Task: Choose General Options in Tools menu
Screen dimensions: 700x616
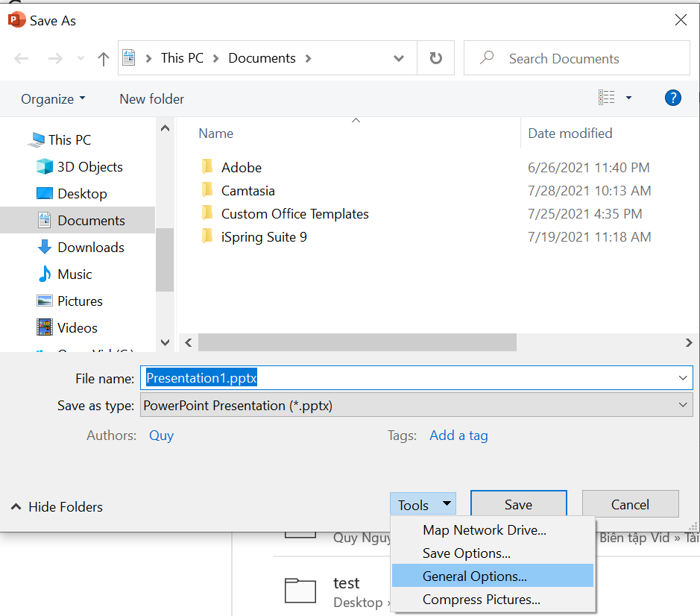Action: [x=493, y=576]
